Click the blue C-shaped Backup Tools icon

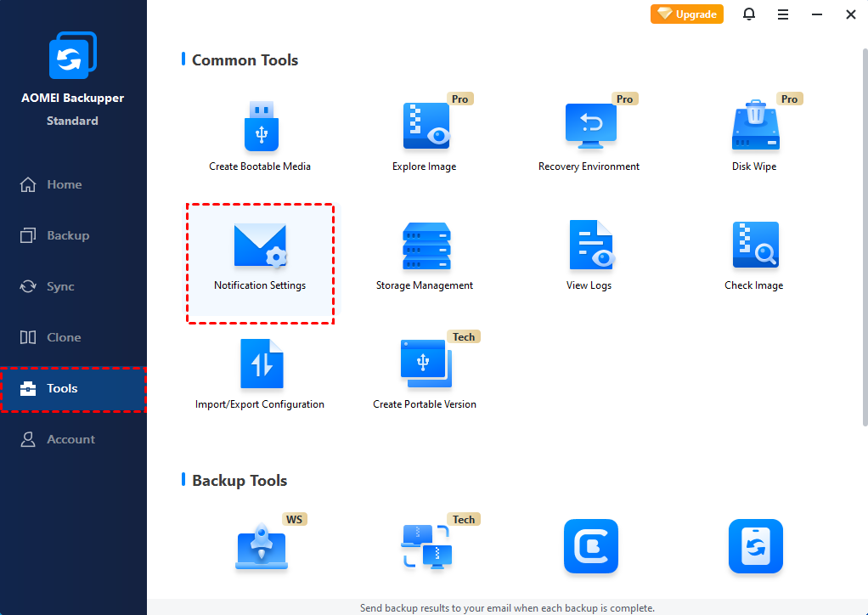pos(590,546)
